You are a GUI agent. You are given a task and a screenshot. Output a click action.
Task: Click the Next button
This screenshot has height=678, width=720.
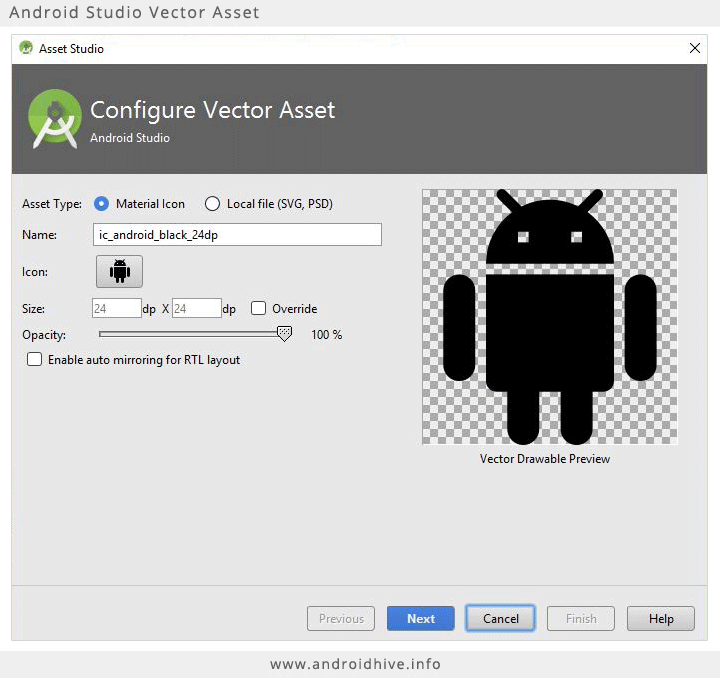coord(421,618)
